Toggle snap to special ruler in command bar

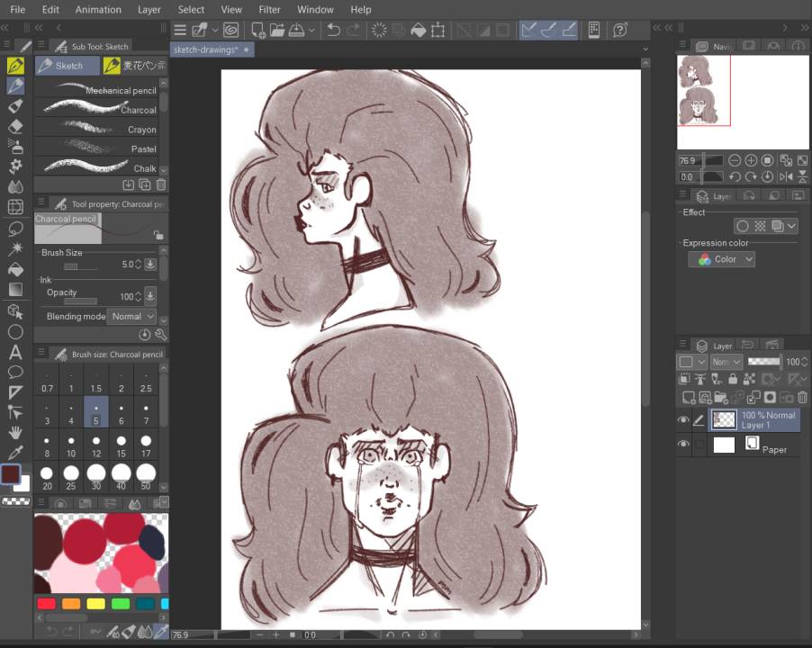pyautogui.click(x=548, y=30)
